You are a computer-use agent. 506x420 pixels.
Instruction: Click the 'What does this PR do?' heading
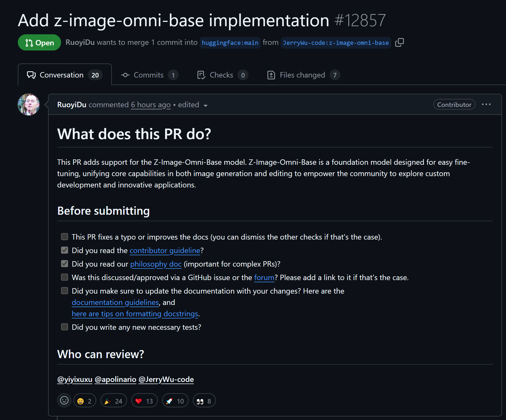point(134,134)
